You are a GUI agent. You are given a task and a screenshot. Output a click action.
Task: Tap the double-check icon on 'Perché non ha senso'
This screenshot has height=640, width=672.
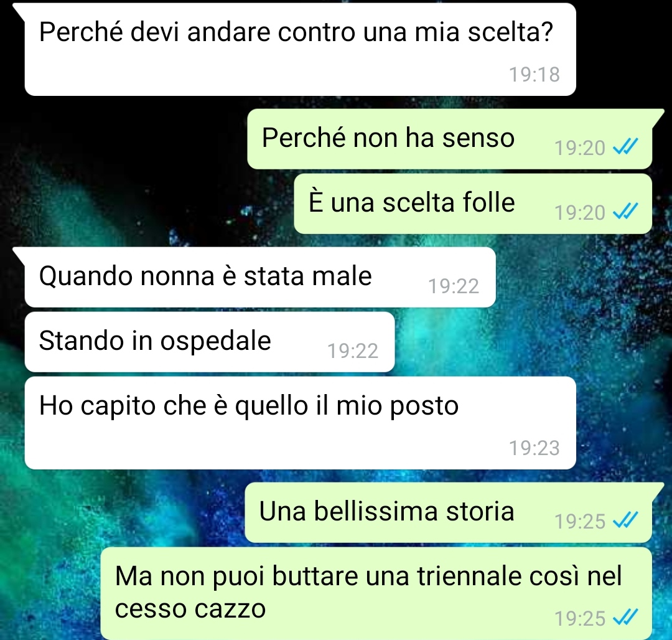click(626, 146)
